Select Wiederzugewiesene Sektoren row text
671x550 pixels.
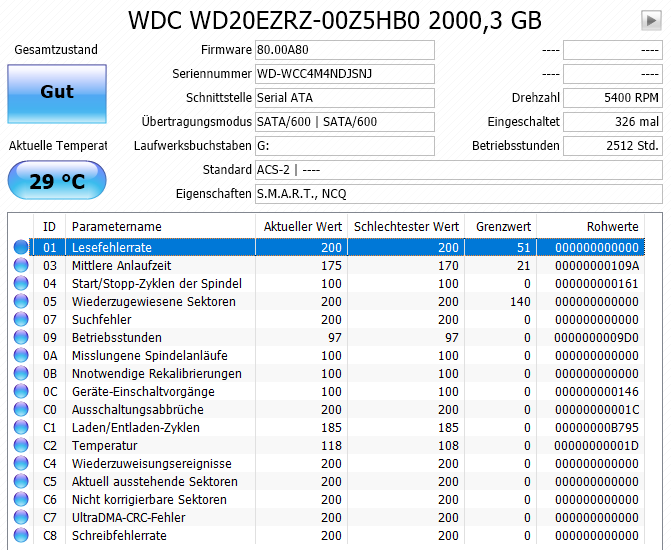click(154, 301)
